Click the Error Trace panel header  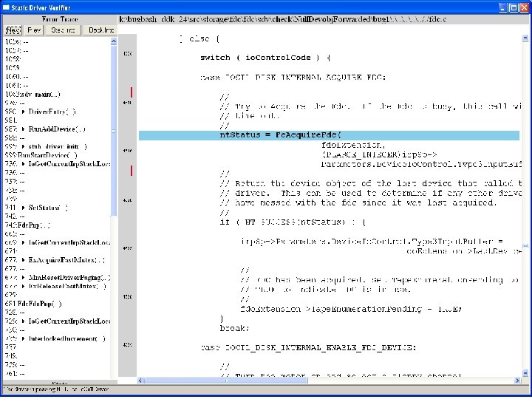[60, 19]
